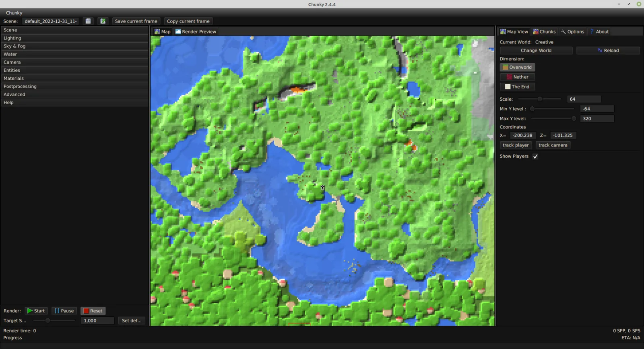Click the Pause bars icon
Viewport: 644px width, 349px height.
(x=57, y=311)
